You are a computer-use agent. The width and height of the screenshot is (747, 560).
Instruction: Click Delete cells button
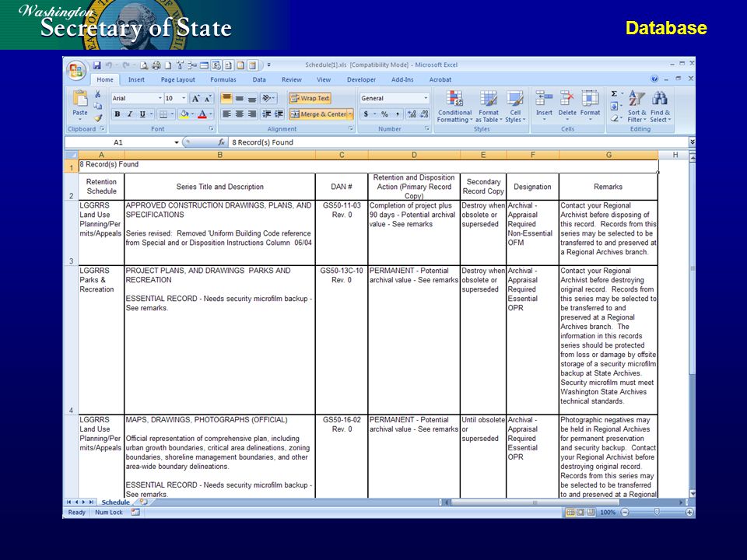(567, 105)
